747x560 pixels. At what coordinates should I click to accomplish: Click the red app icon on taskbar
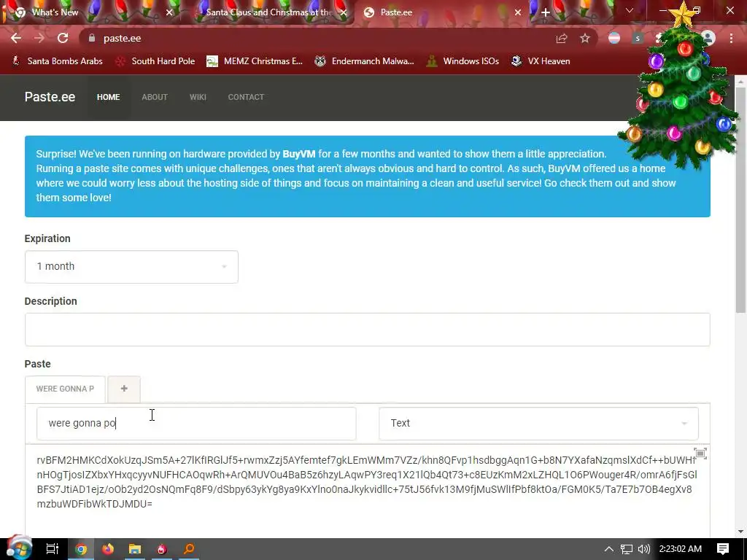tap(161, 549)
